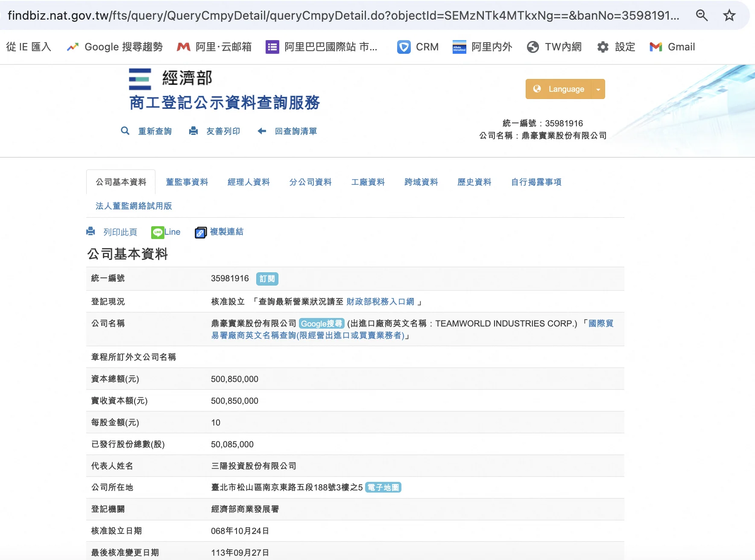This screenshot has width=755, height=560.
Task: Open the Gmail bookmark
Action: point(672,47)
